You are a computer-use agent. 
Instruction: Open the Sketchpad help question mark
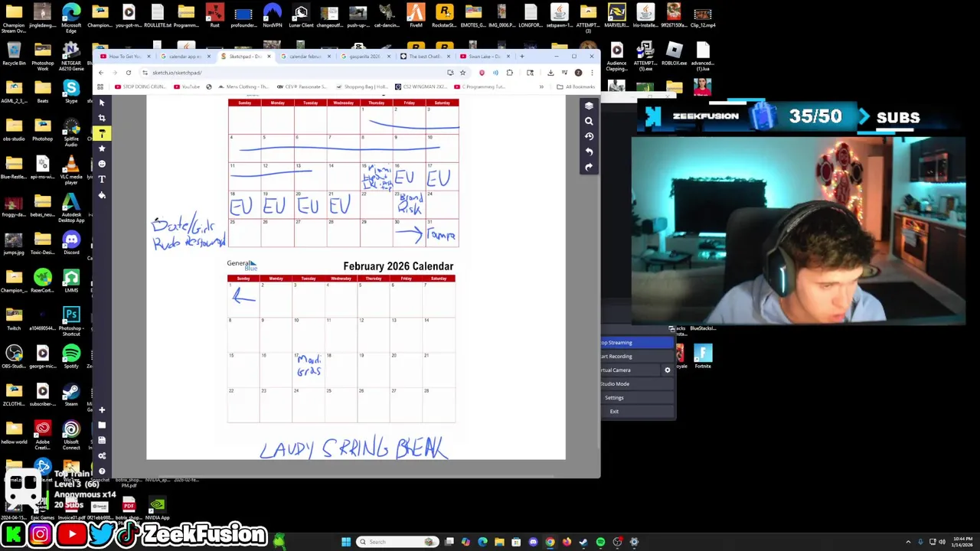pyautogui.click(x=102, y=471)
